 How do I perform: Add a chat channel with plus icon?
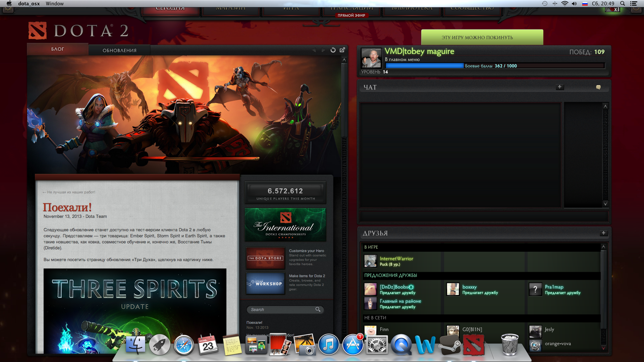click(559, 87)
